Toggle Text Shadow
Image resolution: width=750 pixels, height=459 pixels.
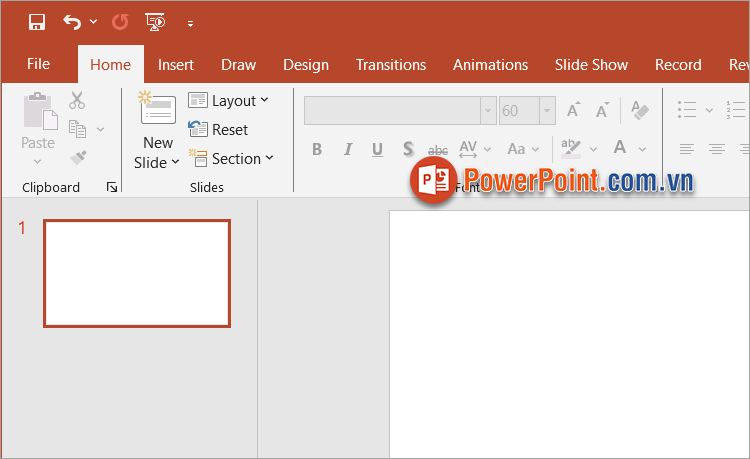tap(408, 149)
